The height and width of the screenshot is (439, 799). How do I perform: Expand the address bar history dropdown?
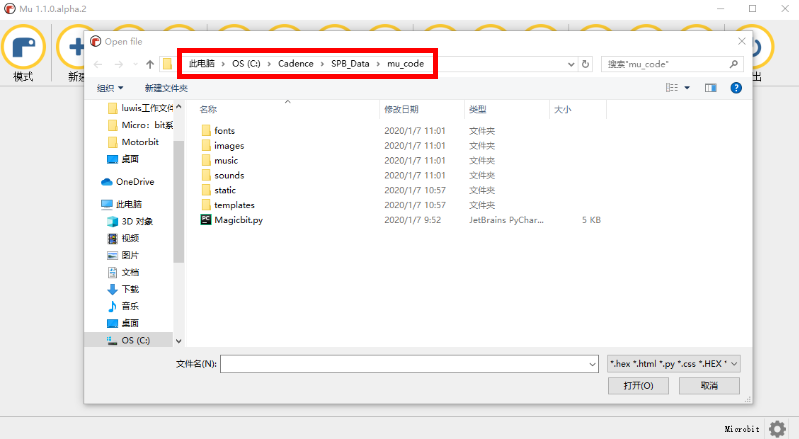point(571,64)
